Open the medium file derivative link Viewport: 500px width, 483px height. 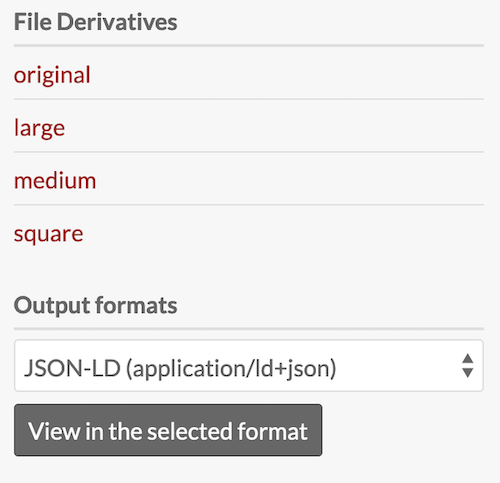55,181
